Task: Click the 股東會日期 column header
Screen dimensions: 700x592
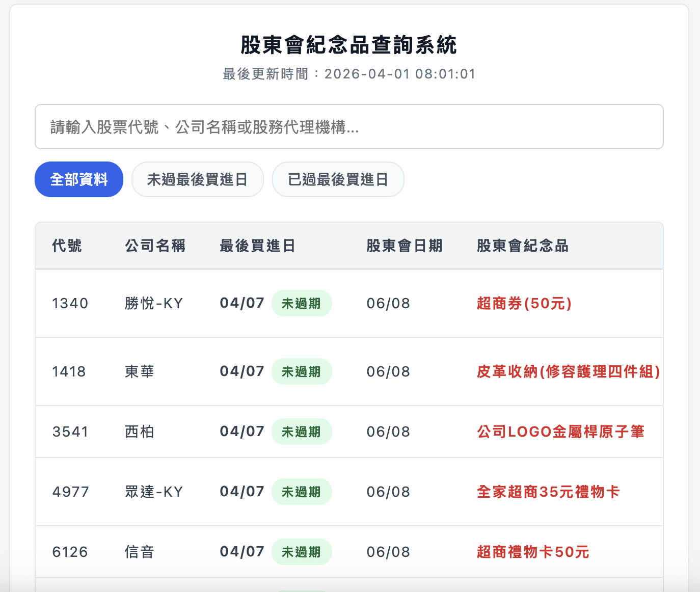Action: [405, 246]
